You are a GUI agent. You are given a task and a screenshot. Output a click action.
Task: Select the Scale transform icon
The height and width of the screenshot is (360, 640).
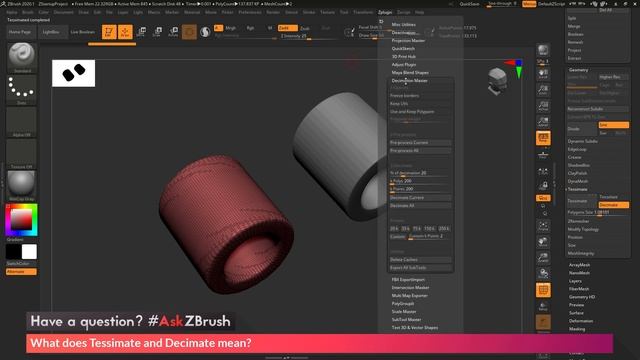[x=158, y=32]
